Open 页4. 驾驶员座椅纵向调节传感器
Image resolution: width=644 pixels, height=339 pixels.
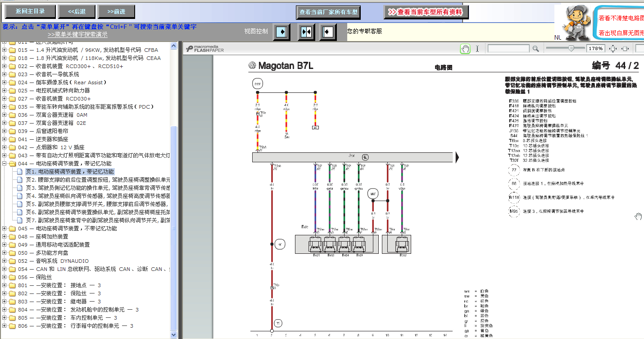[x=98, y=196]
